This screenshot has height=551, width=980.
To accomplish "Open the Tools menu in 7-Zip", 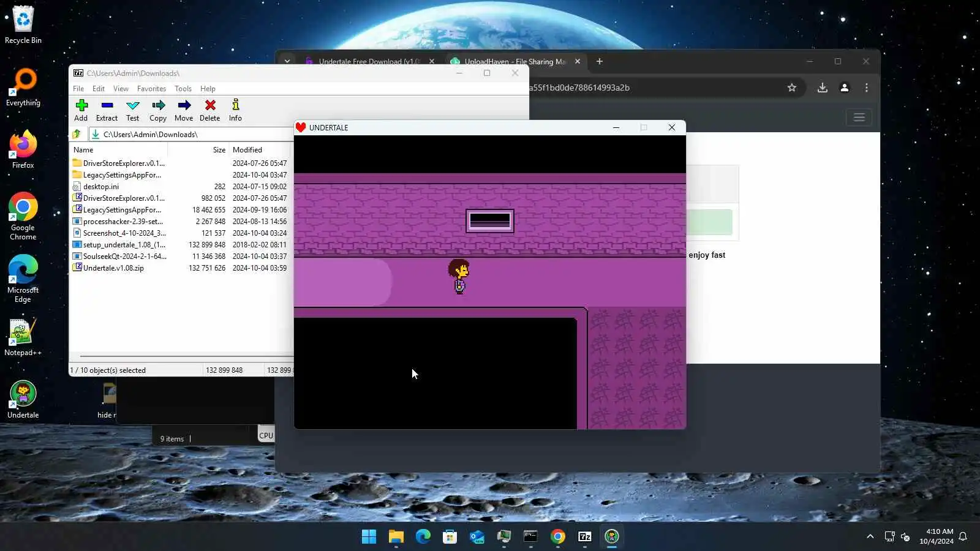I will 183,89.
